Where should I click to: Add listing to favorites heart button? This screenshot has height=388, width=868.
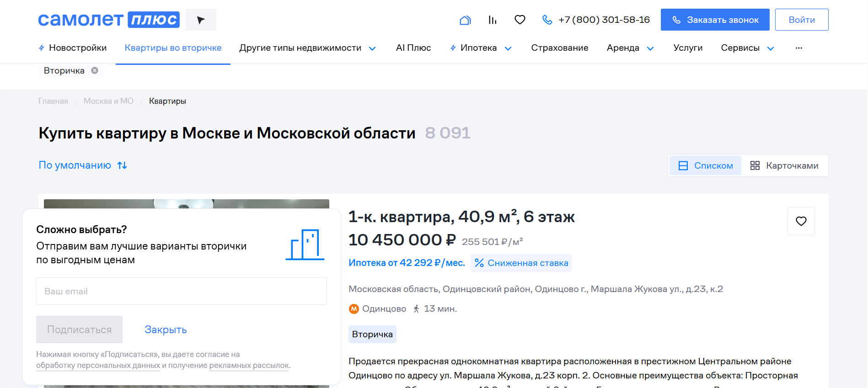(801, 221)
